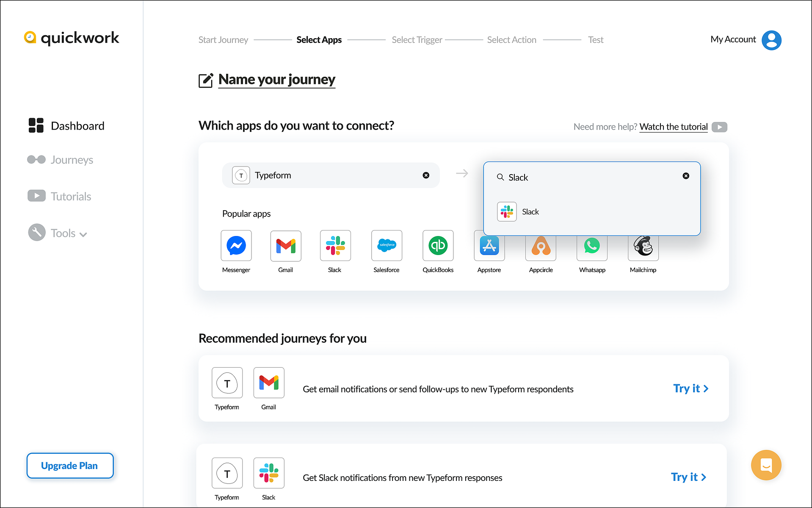Select Whatsapp from popular apps
The width and height of the screenshot is (812, 508).
(x=592, y=247)
